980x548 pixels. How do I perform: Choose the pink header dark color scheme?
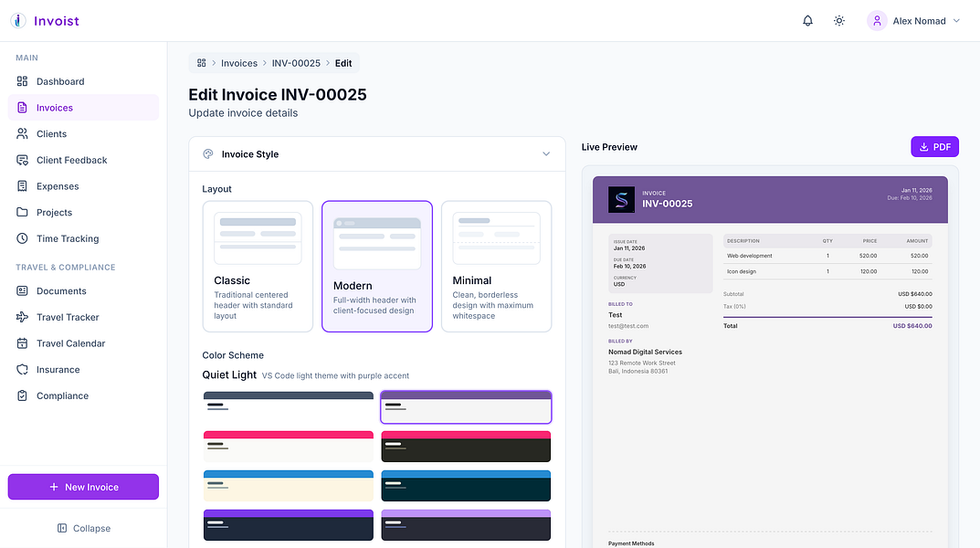point(466,447)
